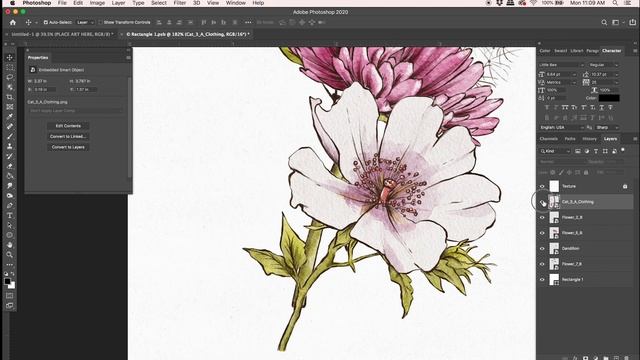The width and height of the screenshot is (640, 360).
Task: Switch to the Paths tab
Action: click(x=570, y=139)
